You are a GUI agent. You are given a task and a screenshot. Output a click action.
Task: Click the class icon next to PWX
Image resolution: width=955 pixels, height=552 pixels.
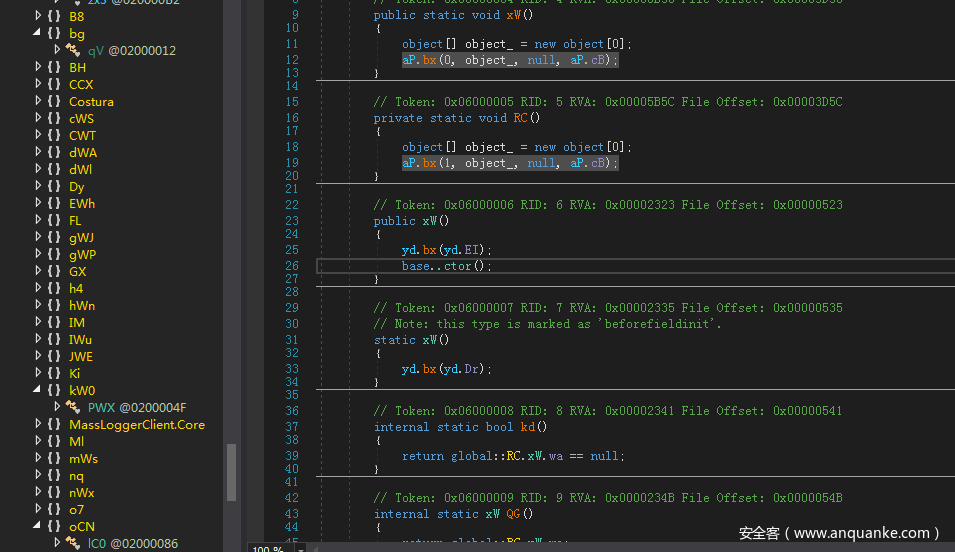[74, 407]
